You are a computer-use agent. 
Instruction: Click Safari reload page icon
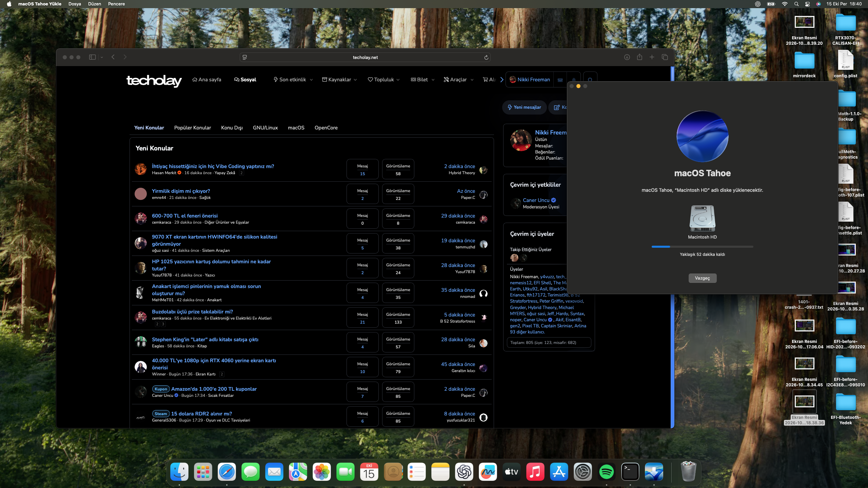(486, 57)
